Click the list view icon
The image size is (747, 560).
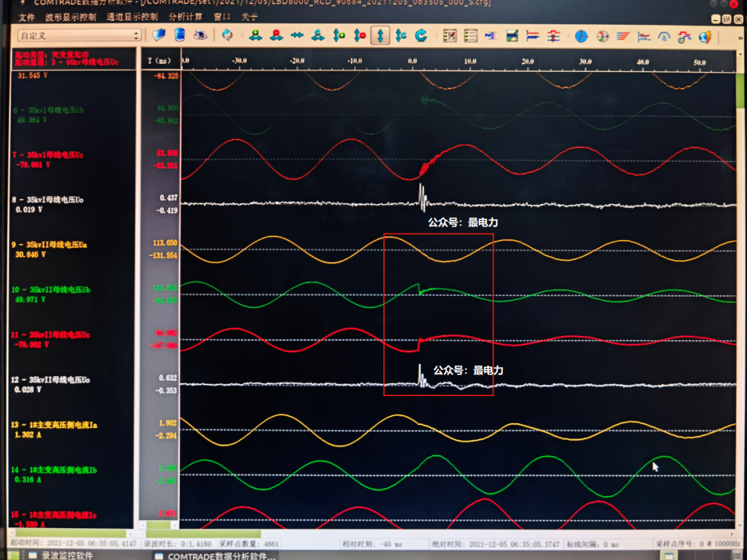[471, 36]
